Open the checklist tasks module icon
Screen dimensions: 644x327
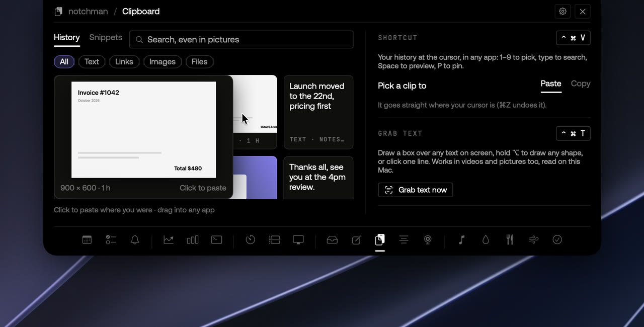[111, 240]
